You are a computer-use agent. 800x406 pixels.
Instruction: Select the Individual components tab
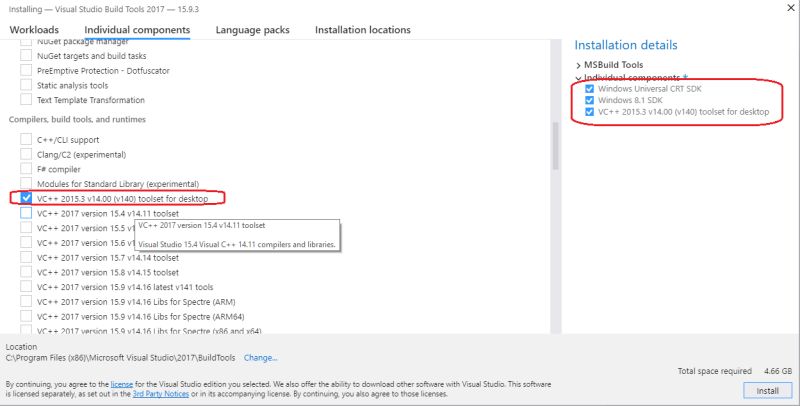pyautogui.click(x=137, y=30)
